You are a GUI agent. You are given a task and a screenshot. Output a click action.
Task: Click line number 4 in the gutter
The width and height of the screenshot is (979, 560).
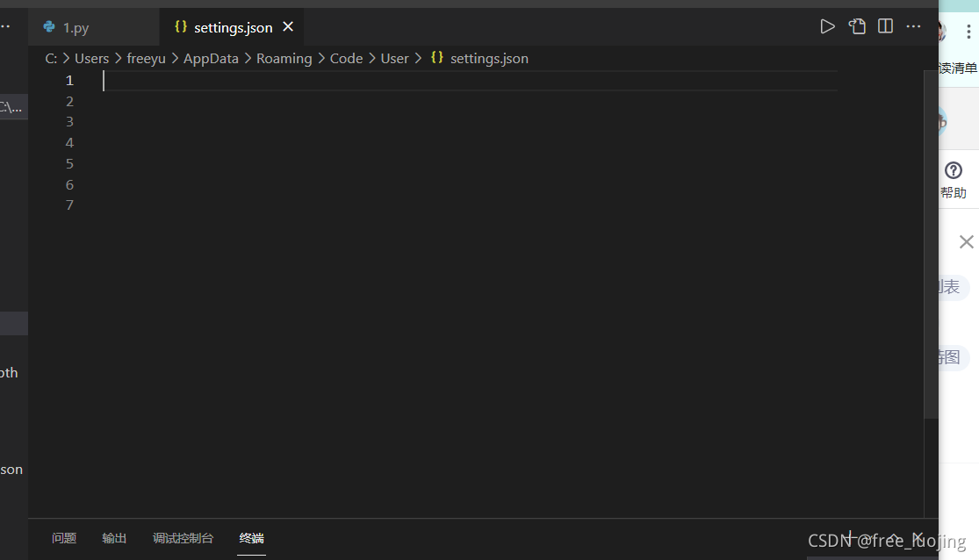point(70,143)
